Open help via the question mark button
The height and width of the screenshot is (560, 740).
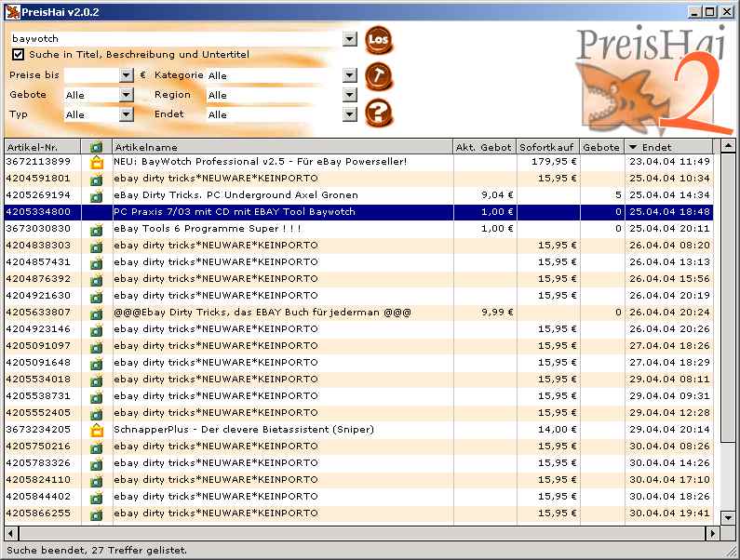coord(379,113)
